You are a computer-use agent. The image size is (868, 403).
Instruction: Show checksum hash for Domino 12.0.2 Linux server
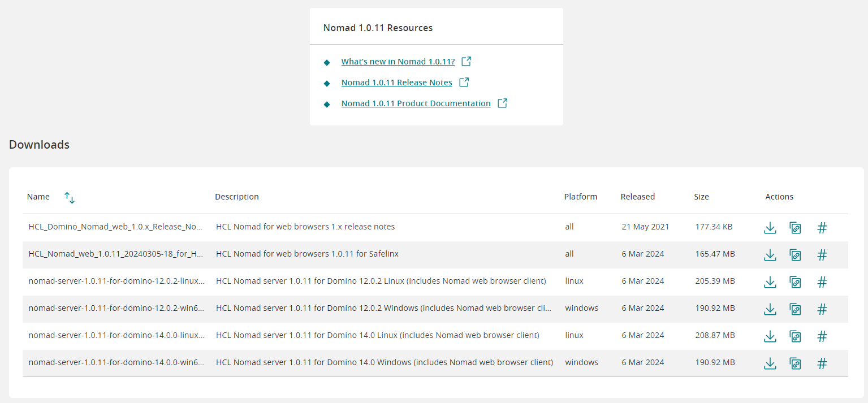[822, 282]
